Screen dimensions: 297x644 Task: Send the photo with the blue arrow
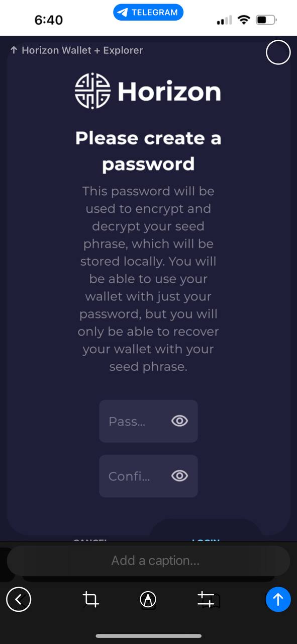click(x=278, y=599)
